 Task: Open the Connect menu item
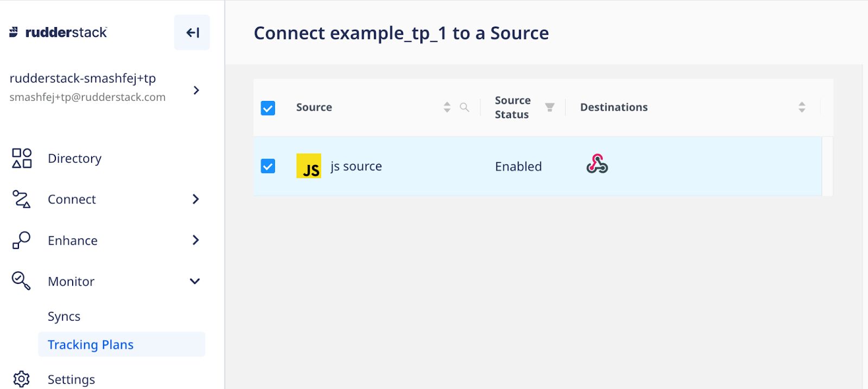72,200
